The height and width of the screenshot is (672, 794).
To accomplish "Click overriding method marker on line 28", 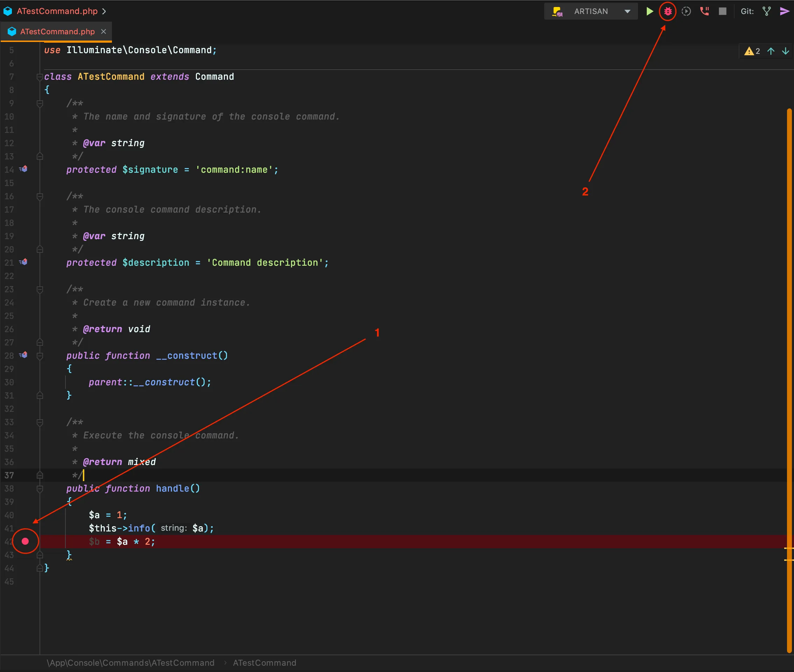I will (x=24, y=355).
